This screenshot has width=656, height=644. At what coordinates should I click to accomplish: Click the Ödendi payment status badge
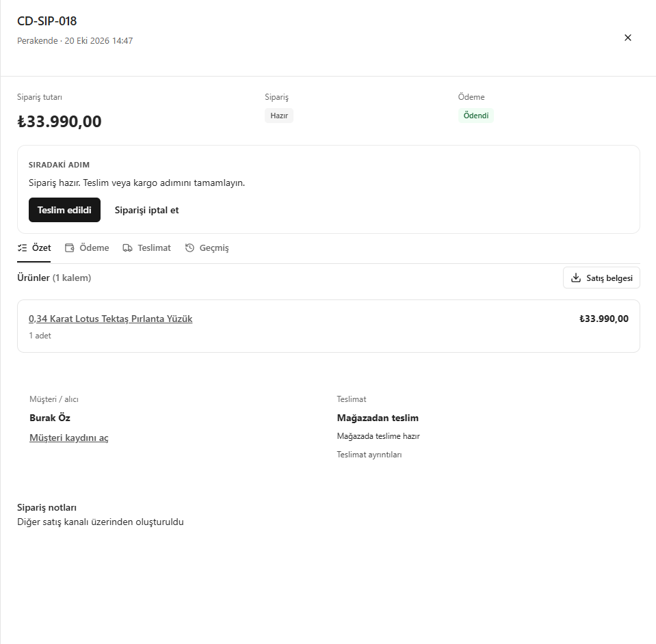click(x=476, y=116)
